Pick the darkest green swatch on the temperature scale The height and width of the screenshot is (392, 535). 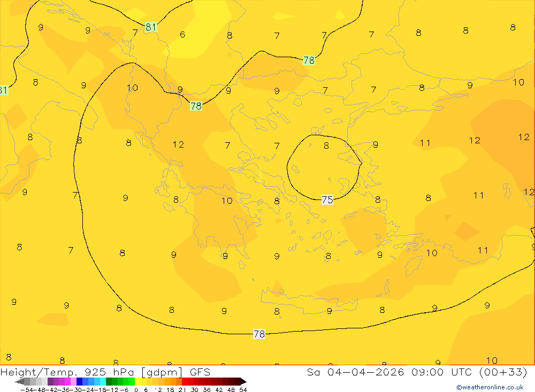point(109,382)
